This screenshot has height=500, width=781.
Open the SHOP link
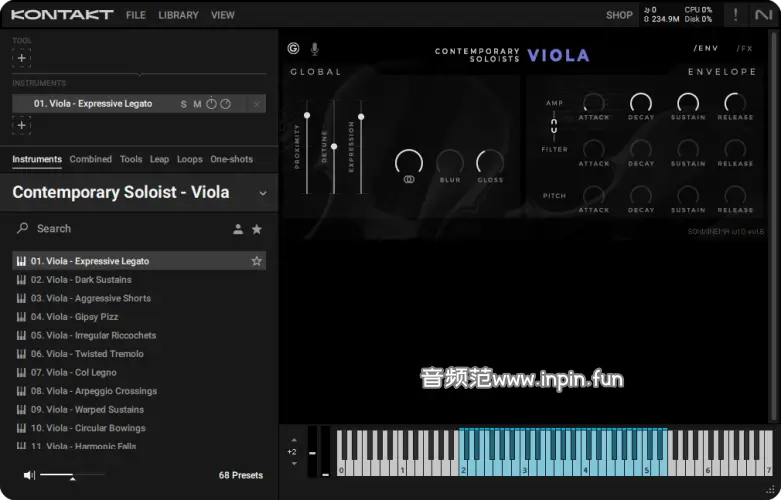click(x=619, y=15)
